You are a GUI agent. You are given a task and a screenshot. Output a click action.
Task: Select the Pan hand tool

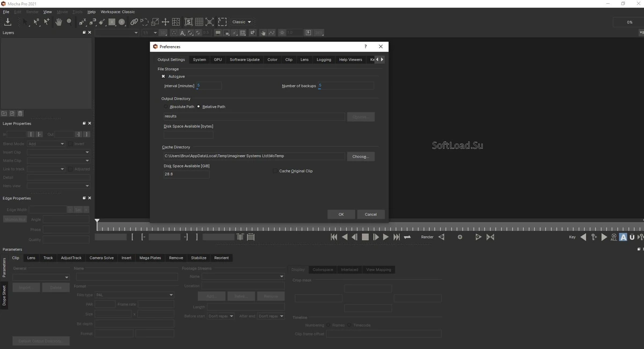(x=58, y=22)
